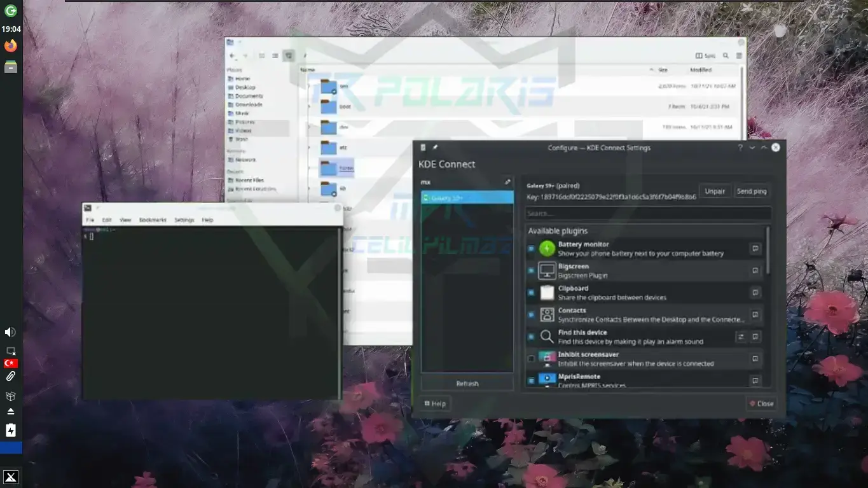
Task: Disable the Find this device checkbox
Action: pyautogui.click(x=531, y=337)
